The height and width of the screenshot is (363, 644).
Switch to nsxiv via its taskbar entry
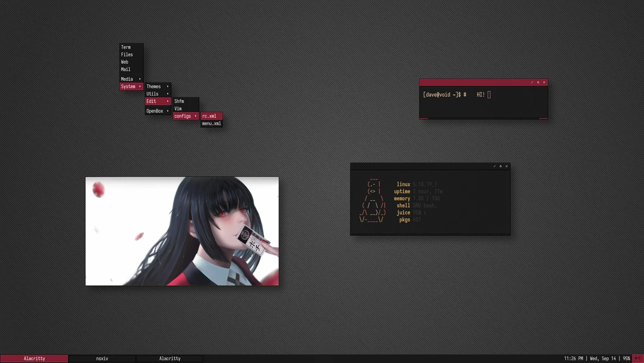pos(101,358)
